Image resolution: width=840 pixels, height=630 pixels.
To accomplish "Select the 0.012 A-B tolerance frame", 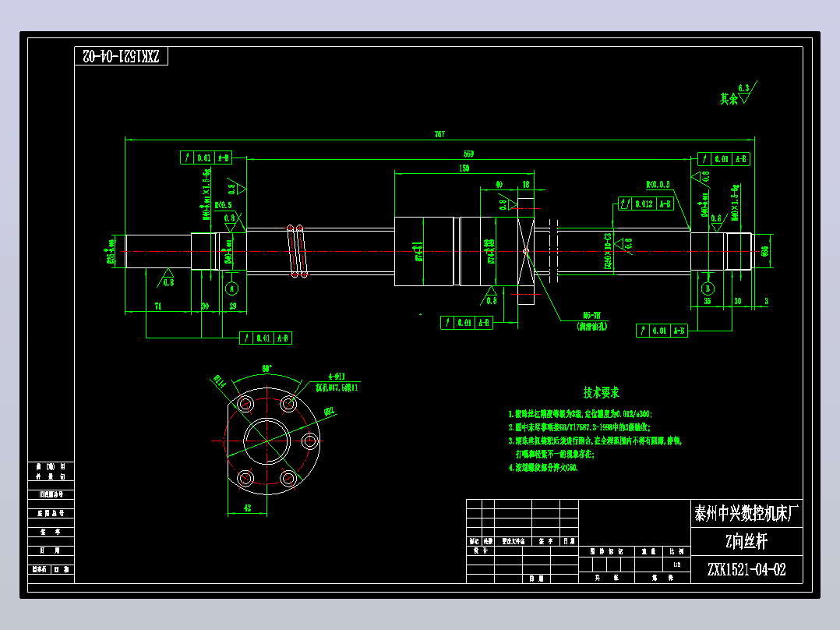I will click(x=645, y=204).
